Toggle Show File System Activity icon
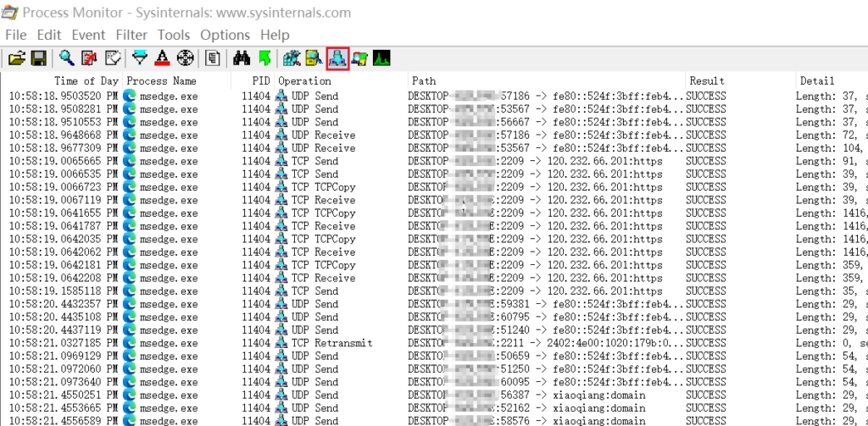868x426 pixels. click(314, 58)
